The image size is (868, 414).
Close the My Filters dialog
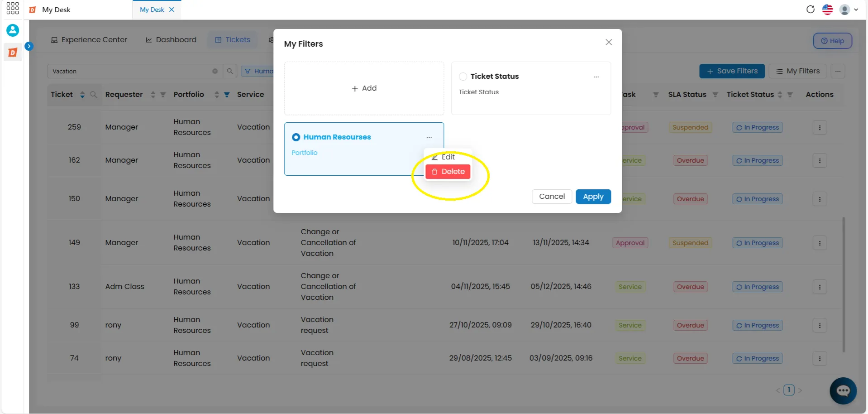[609, 42]
